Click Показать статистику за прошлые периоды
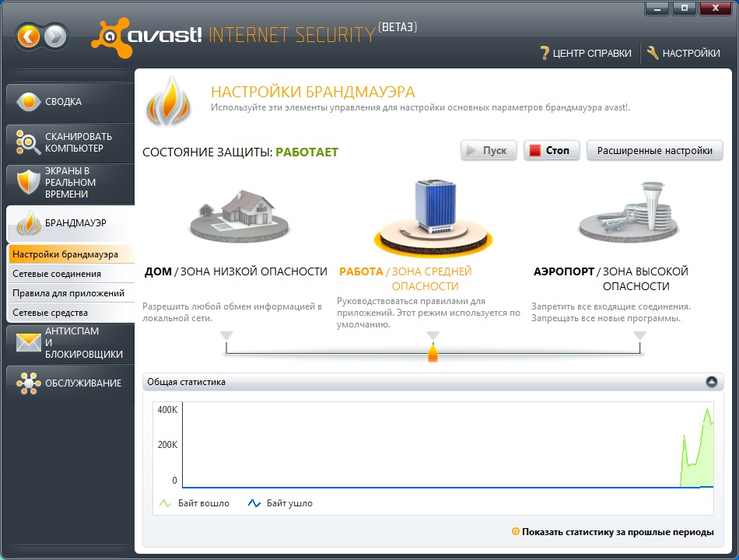The image size is (739, 560). 618,532
